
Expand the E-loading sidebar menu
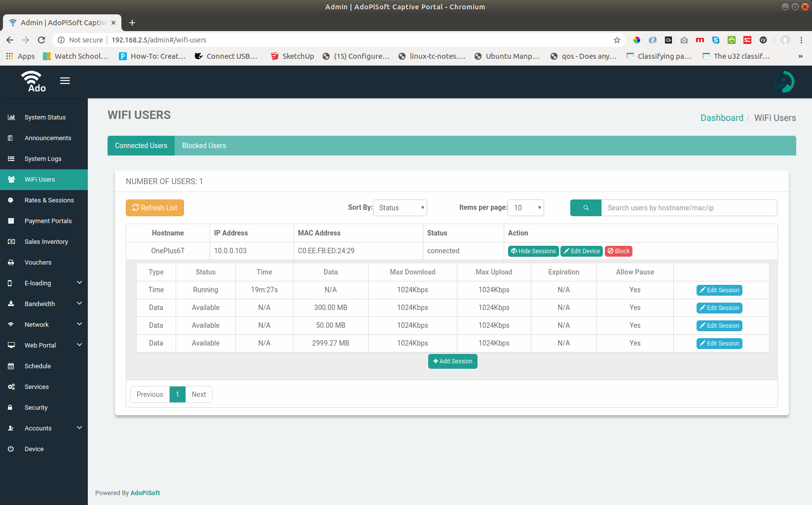pos(44,283)
